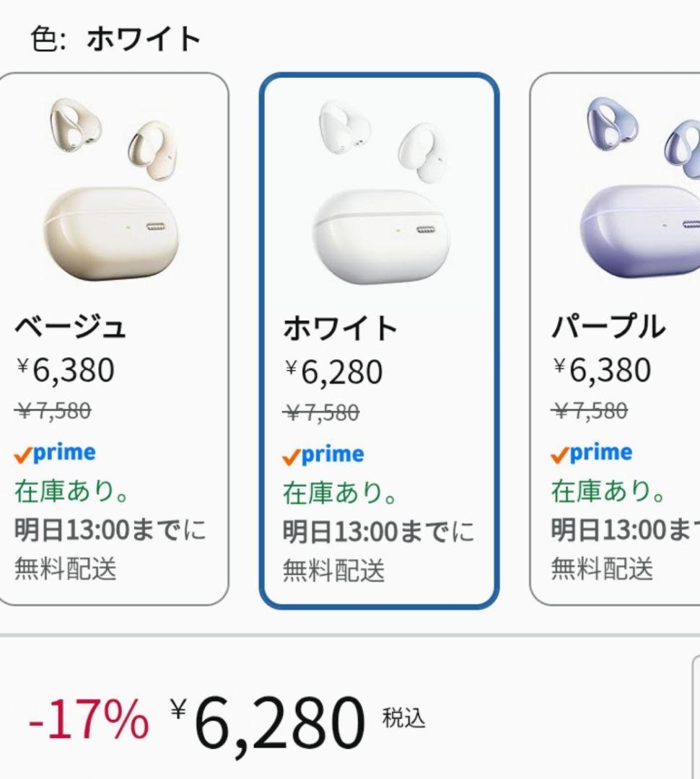700x779 pixels.
Task: Click the パープル ¥6,380 price
Action: (602, 370)
